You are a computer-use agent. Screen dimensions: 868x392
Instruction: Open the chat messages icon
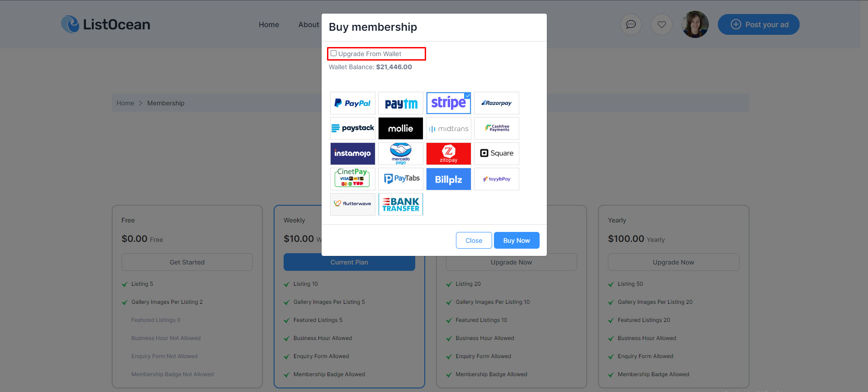(x=631, y=24)
